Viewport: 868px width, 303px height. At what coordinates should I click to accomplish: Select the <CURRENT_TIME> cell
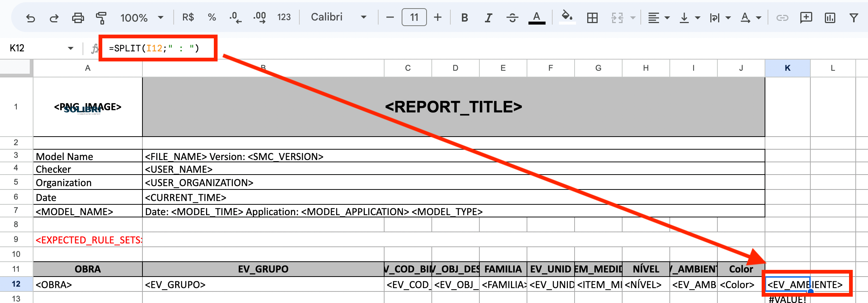(454, 197)
